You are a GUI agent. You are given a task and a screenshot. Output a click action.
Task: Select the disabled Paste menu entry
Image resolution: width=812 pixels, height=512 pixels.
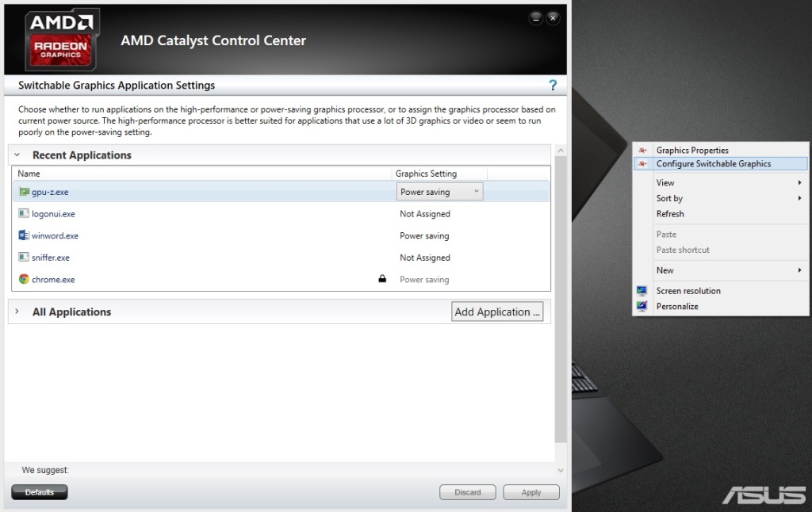[x=666, y=235]
